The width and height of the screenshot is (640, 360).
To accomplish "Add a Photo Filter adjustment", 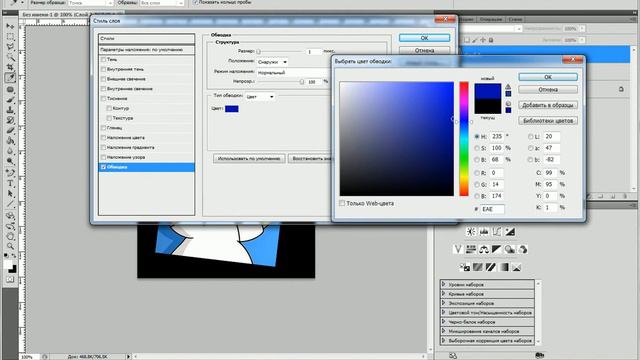I will coord(509,249).
